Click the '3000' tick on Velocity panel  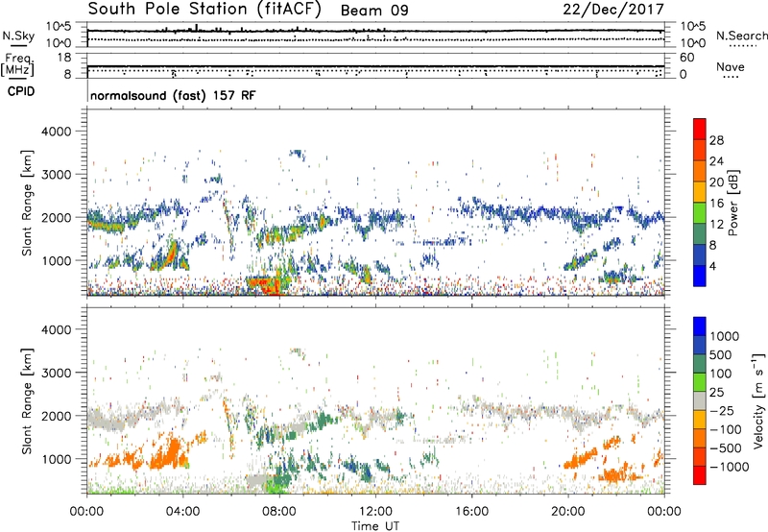tap(56, 373)
